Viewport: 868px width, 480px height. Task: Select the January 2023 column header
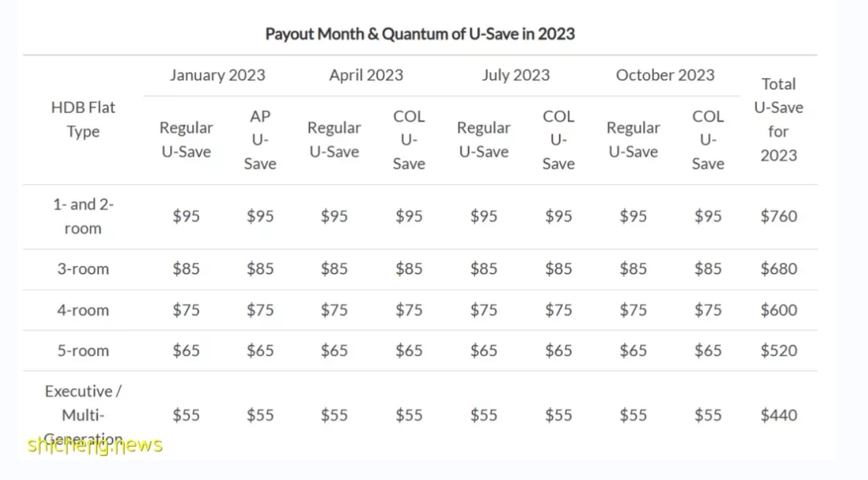[x=217, y=75]
